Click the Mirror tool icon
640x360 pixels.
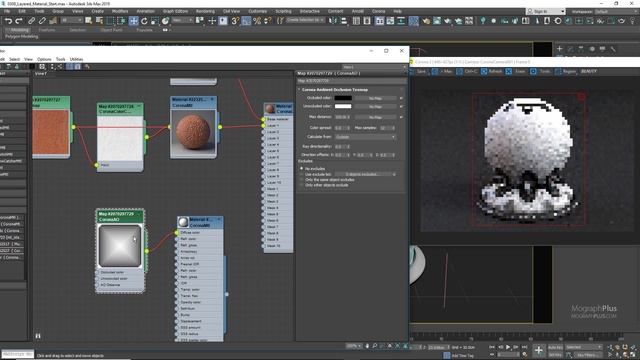pos(333,21)
